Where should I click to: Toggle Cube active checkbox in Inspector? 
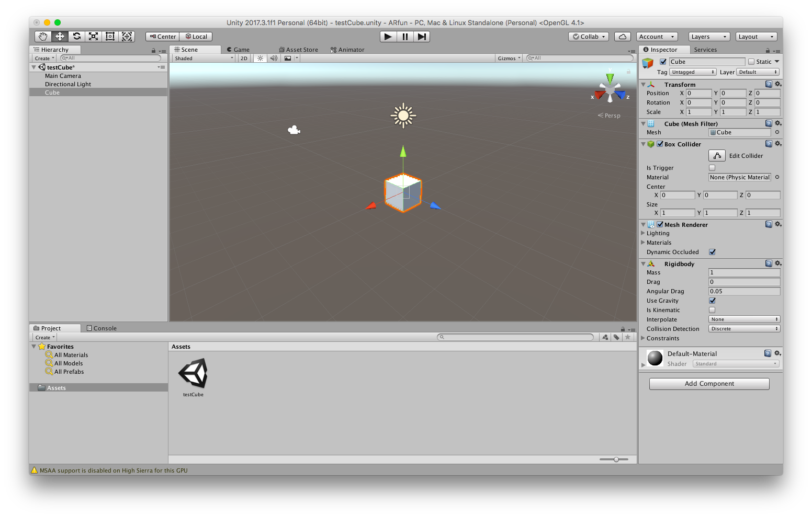[663, 62]
